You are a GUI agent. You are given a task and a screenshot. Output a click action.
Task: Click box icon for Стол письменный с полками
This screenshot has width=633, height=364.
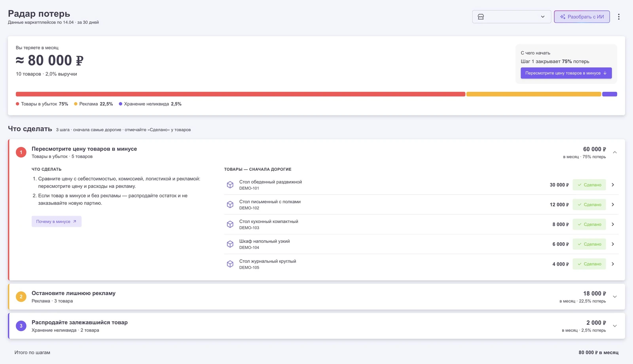[230, 204]
